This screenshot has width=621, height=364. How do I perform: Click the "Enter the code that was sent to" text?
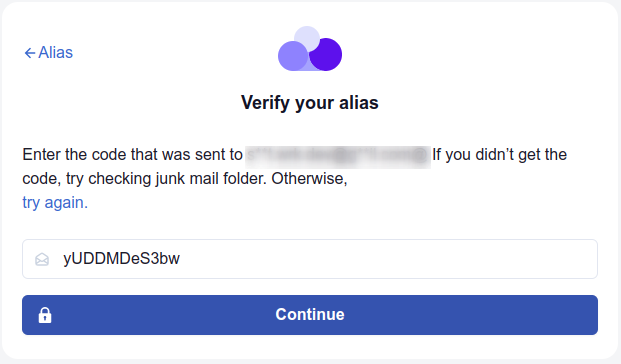[x=132, y=155]
